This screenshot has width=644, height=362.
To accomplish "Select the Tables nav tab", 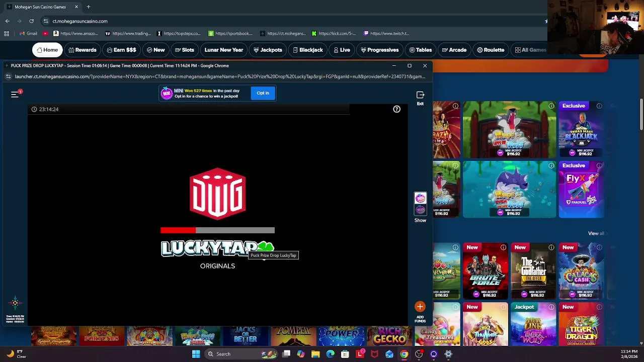I will click(421, 50).
